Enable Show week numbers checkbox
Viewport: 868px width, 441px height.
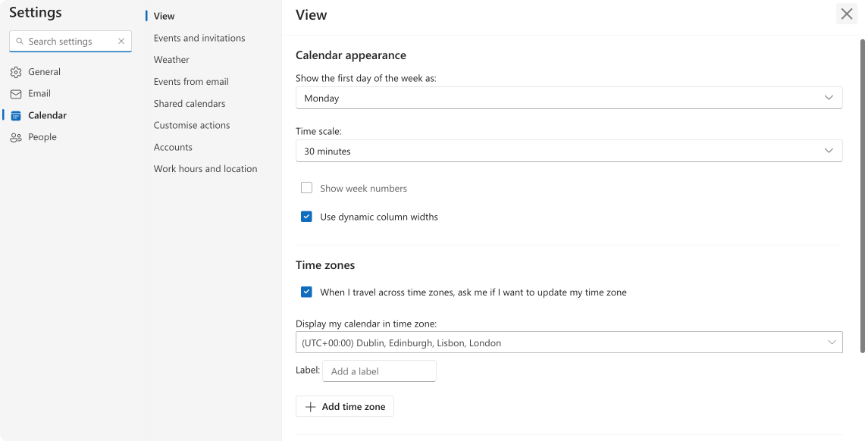[307, 188]
